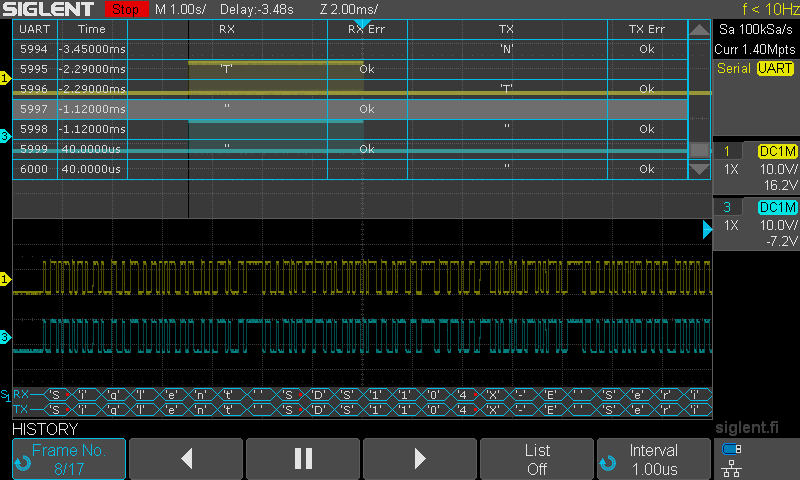Click the LAN network status icon
The image size is (800, 480).
point(732,468)
